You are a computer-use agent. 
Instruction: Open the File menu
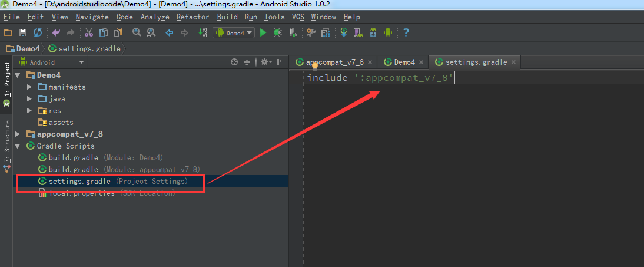pos(12,17)
